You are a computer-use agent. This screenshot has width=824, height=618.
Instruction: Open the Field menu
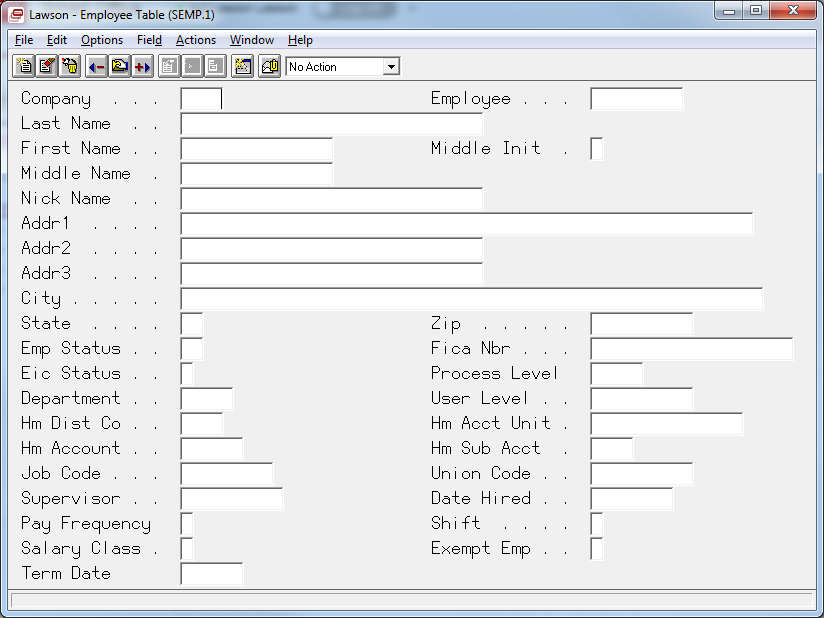pyautogui.click(x=149, y=40)
